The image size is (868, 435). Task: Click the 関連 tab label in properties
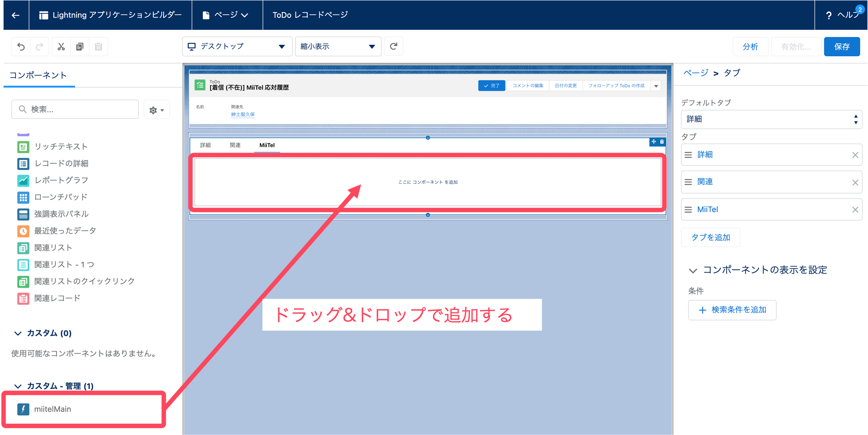pos(705,182)
